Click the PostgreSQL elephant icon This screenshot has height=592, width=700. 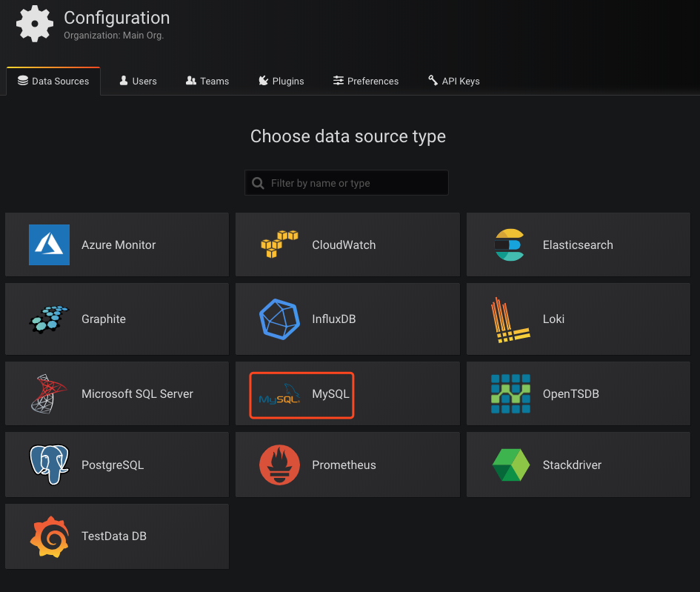49,465
